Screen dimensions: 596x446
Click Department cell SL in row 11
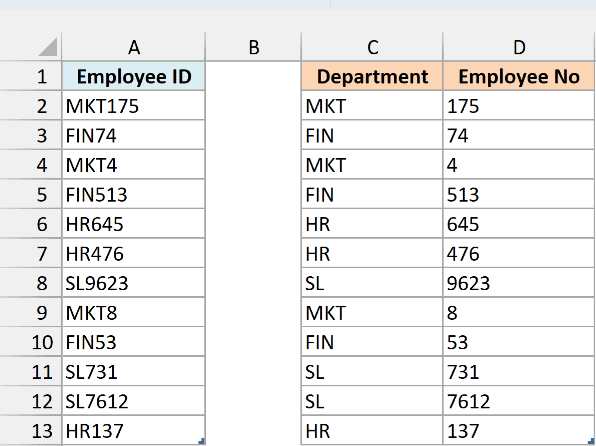372,371
